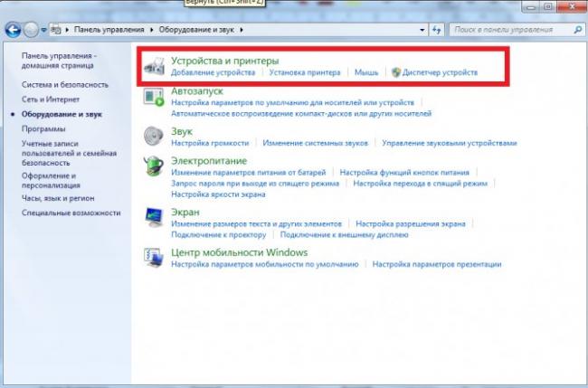Click Настройка перехода в спящий режим link

[x=420, y=184]
